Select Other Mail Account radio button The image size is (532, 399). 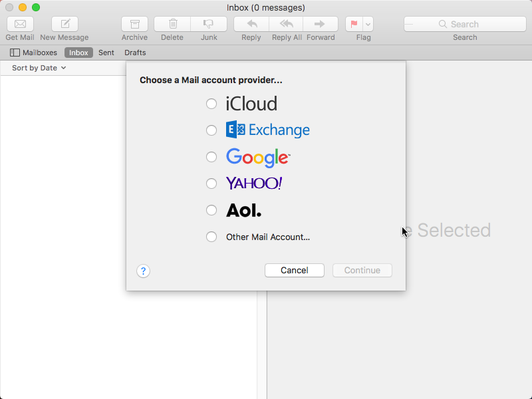click(211, 237)
